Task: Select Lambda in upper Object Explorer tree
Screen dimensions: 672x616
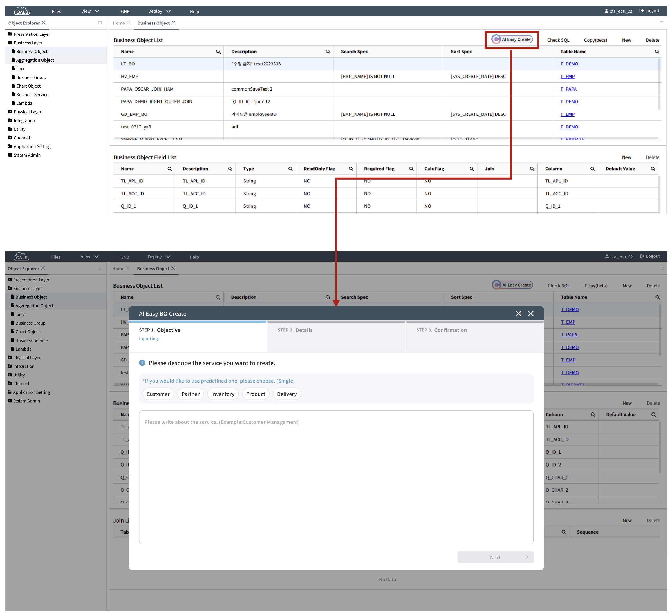Action: (x=24, y=103)
